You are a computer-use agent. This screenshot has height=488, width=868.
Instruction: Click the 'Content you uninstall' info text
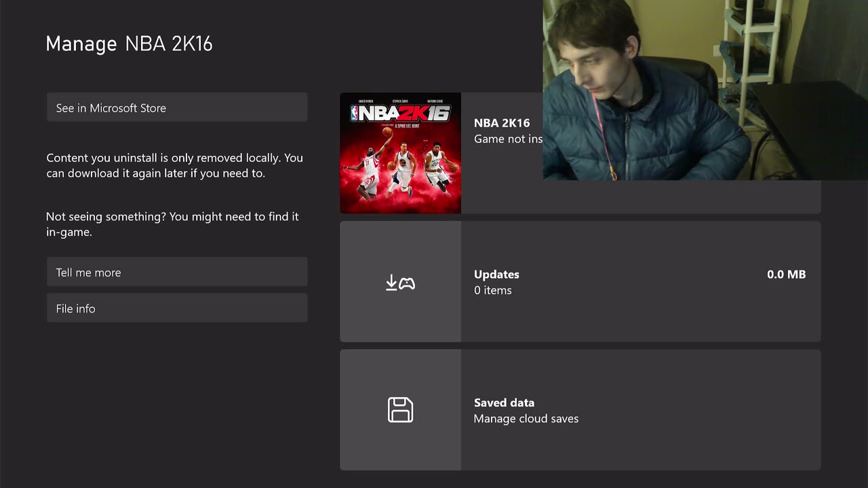174,165
